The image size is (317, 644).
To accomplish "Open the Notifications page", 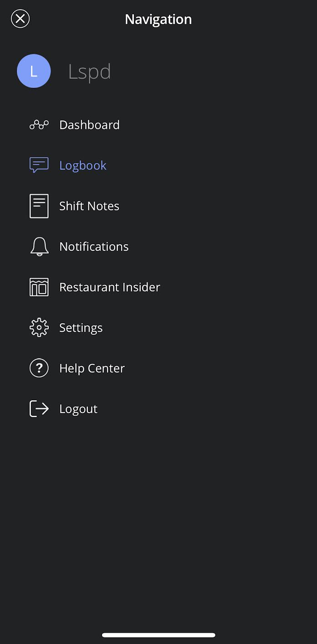I will 94,246.
